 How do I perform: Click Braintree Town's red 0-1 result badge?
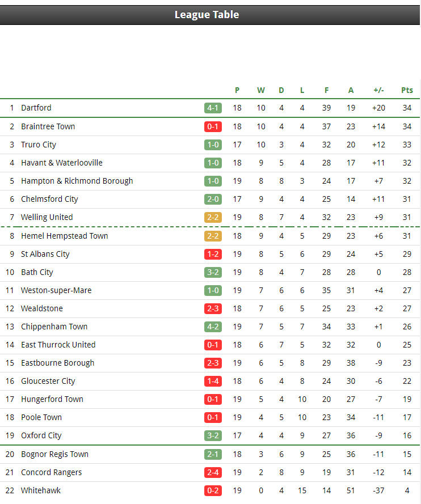coord(213,126)
